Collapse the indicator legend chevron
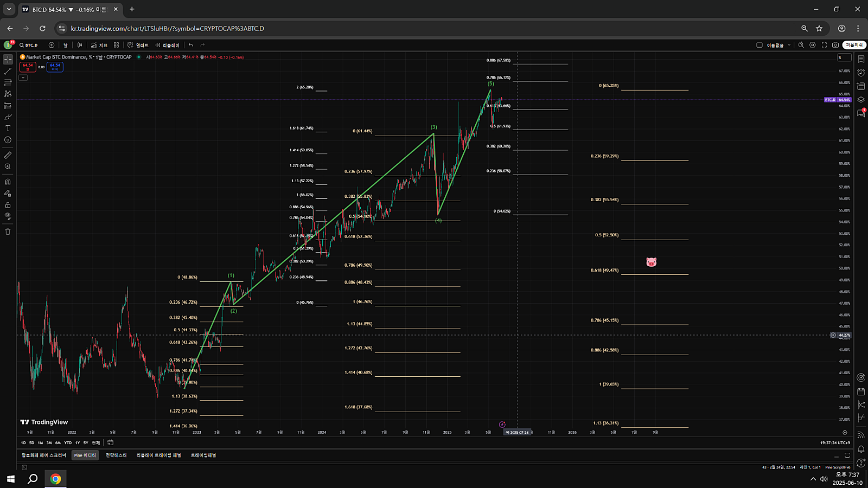Screen dimensions: 868x488 [23, 78]
